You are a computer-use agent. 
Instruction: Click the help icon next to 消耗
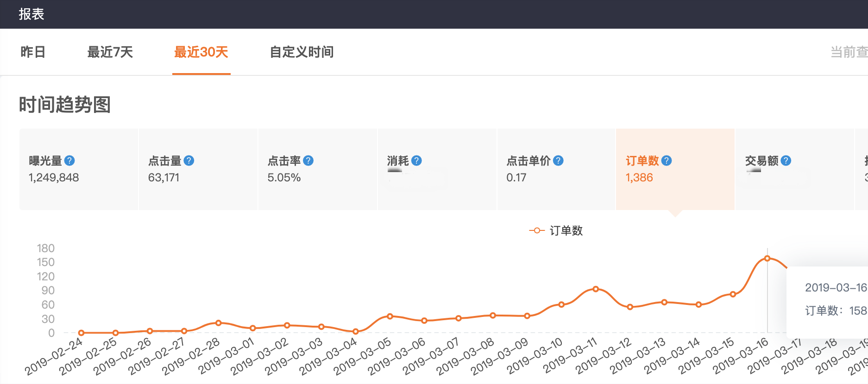click(x=416, y=161)
